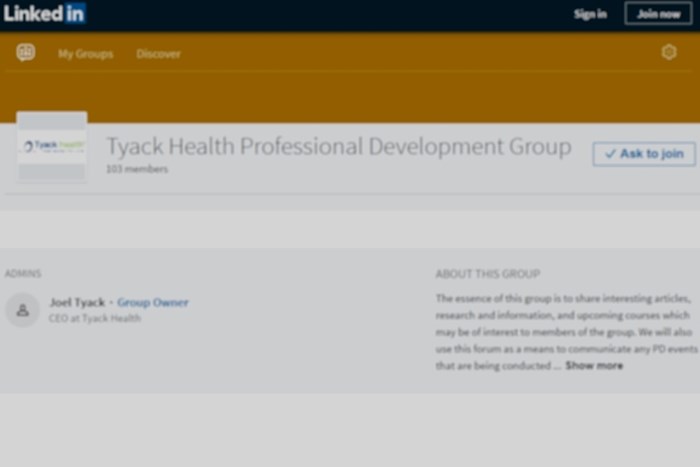Click the Groups home icon
This screenshot has height=467, width=700.
point(26,53)
